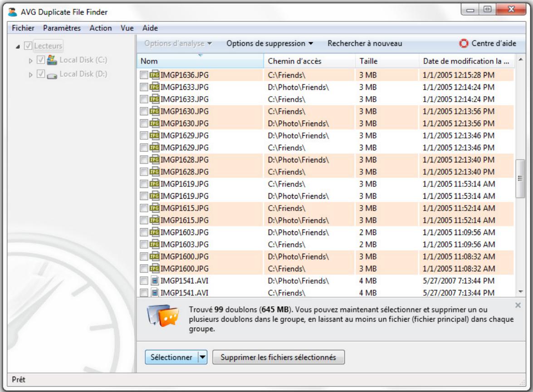Viewport: 533px width, 392px height.
Task: Check IMGP1633.JPG located in C:\Friends\
Action: pos(144,99)
